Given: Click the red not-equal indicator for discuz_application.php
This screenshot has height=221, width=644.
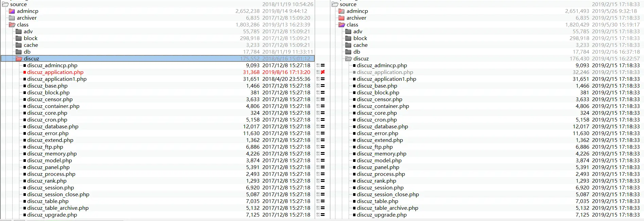Looking at the screenshot, I should tap(323, 72).
